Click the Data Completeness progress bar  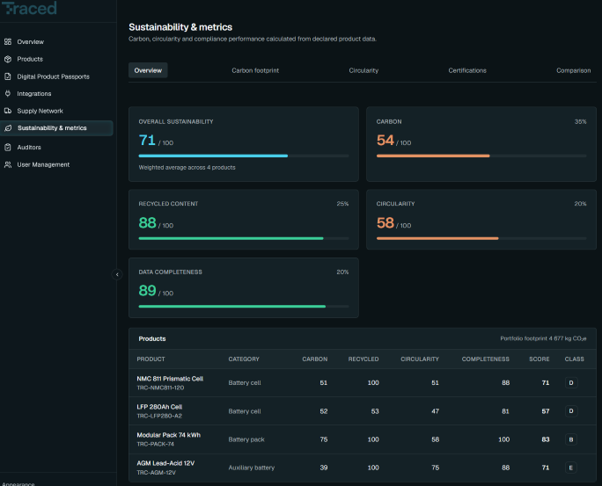click(243, 306)
